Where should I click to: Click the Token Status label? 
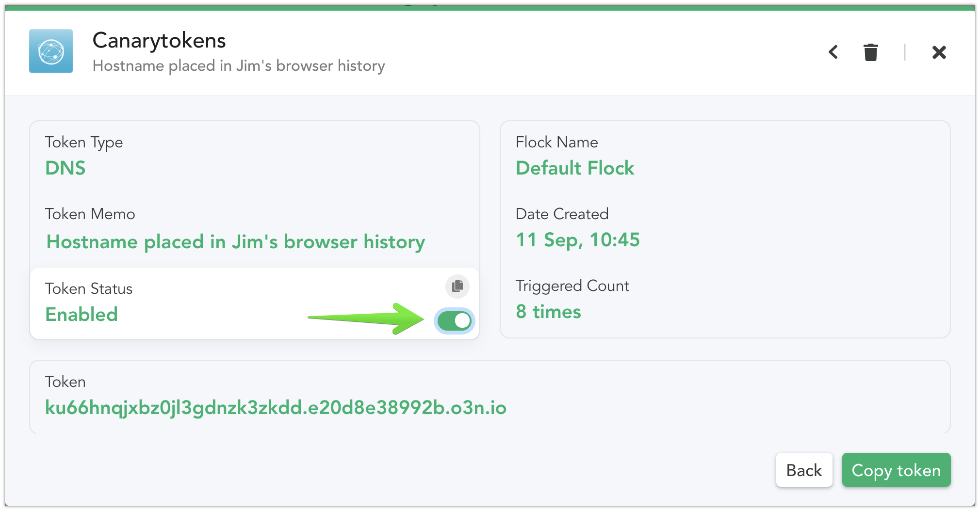pos(89,288)
